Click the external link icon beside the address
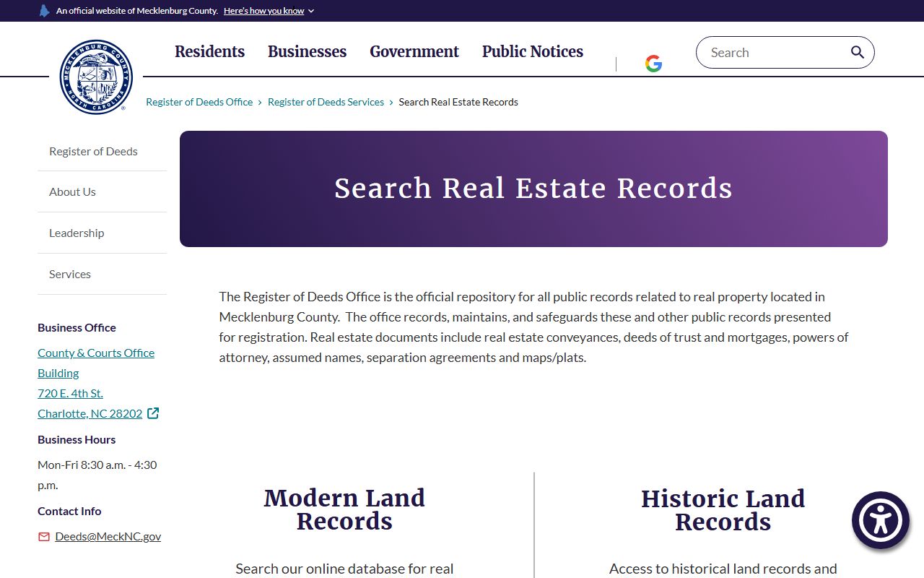This screenshot has height=578, width=924. 153,413
